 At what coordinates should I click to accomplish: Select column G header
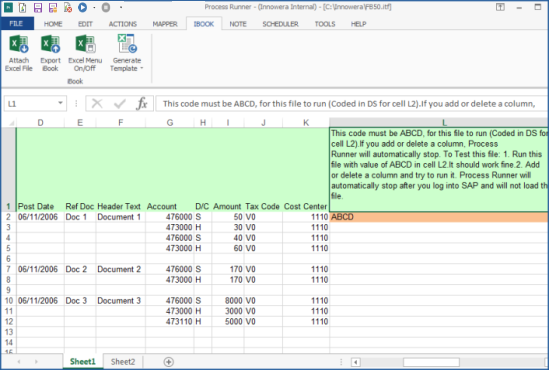point(170,123)
